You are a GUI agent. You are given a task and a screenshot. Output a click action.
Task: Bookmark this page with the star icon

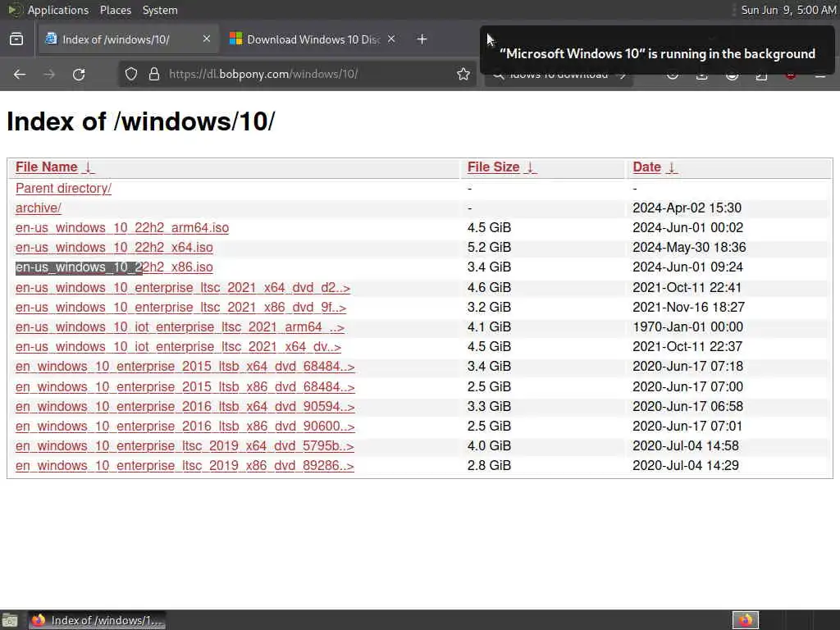463,74
